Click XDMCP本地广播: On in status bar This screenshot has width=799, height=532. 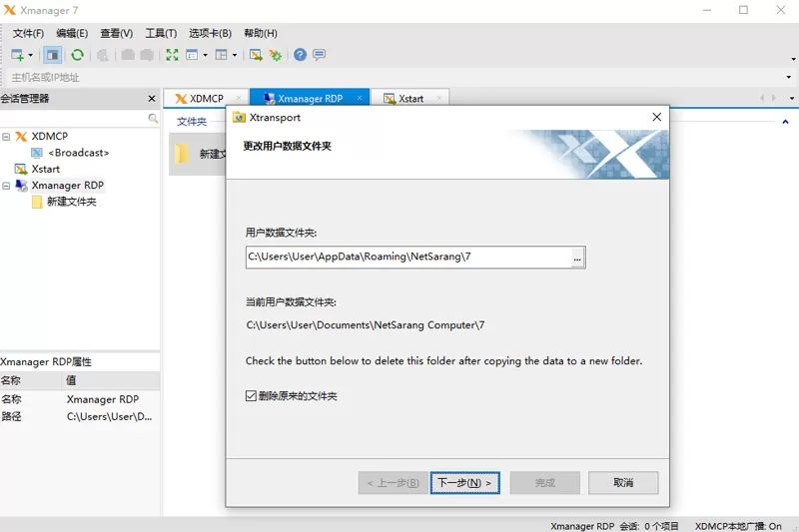click(x=738, y=526)
